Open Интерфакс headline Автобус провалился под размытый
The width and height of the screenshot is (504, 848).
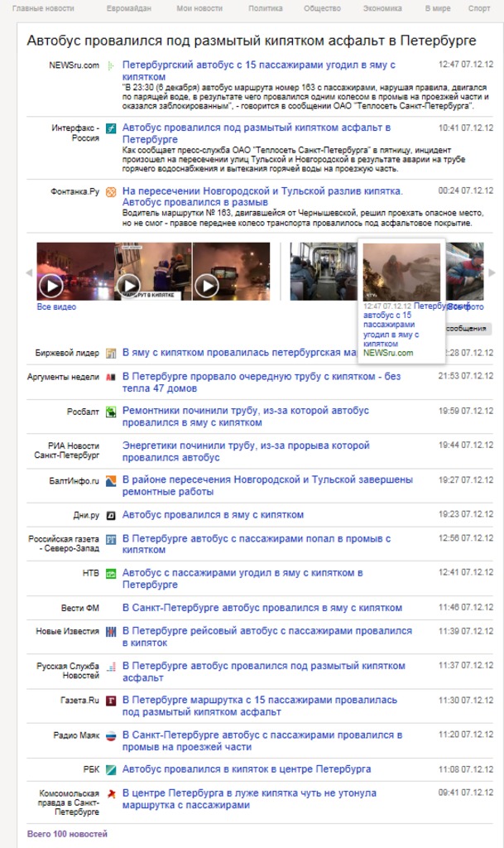pyautogui.click(x=257, y=133)
